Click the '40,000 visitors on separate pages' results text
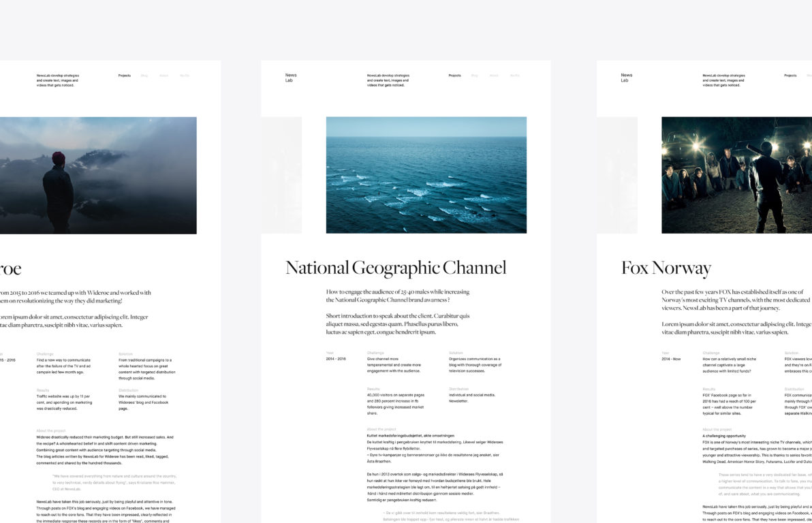Image resolution: width=812 pixels, height=523 pixels. [396, 404]
